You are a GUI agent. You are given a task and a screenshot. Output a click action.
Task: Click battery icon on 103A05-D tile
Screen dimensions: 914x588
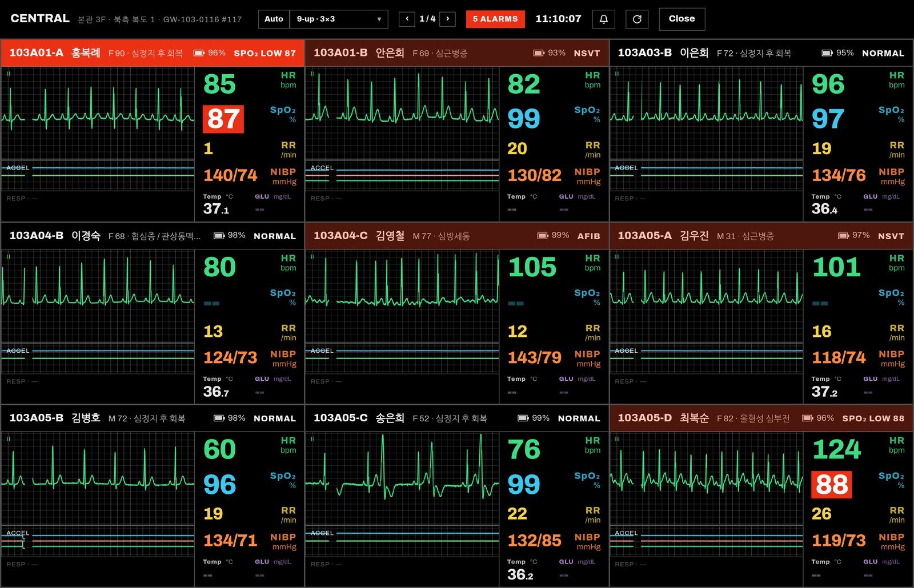(x=807, y=418)
